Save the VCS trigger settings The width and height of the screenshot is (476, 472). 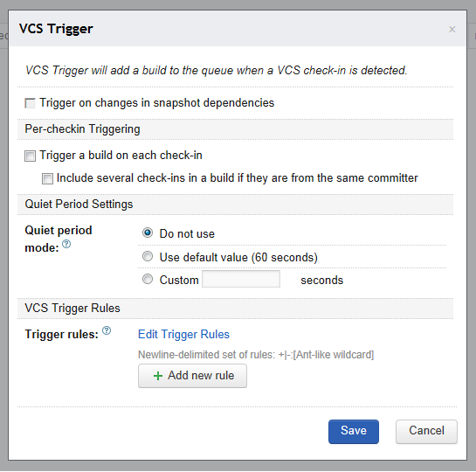click(354, 432)
